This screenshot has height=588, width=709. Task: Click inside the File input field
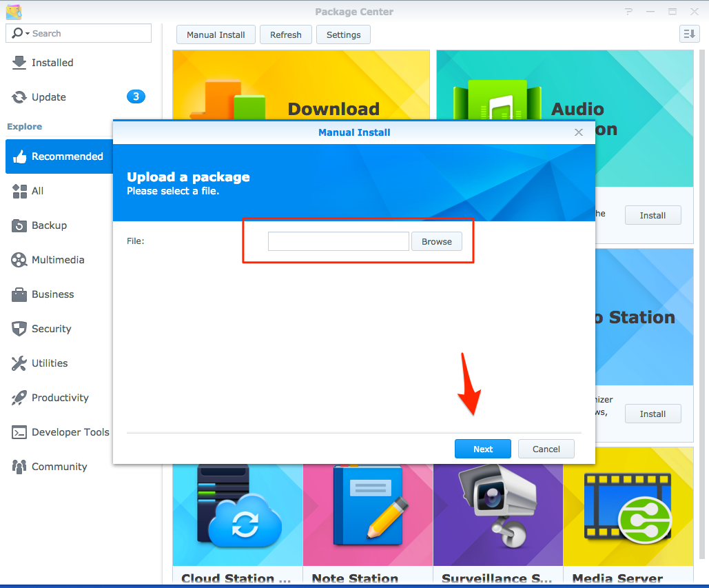point(338,241)
